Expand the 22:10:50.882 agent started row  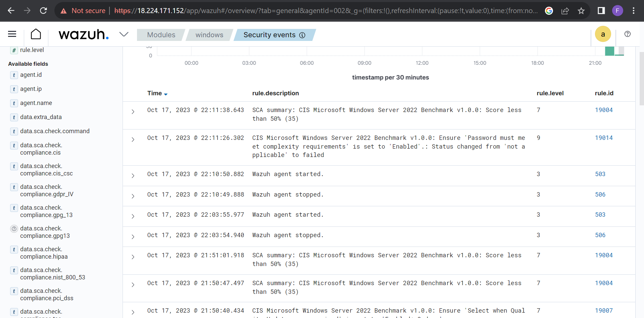click(133, 176)
